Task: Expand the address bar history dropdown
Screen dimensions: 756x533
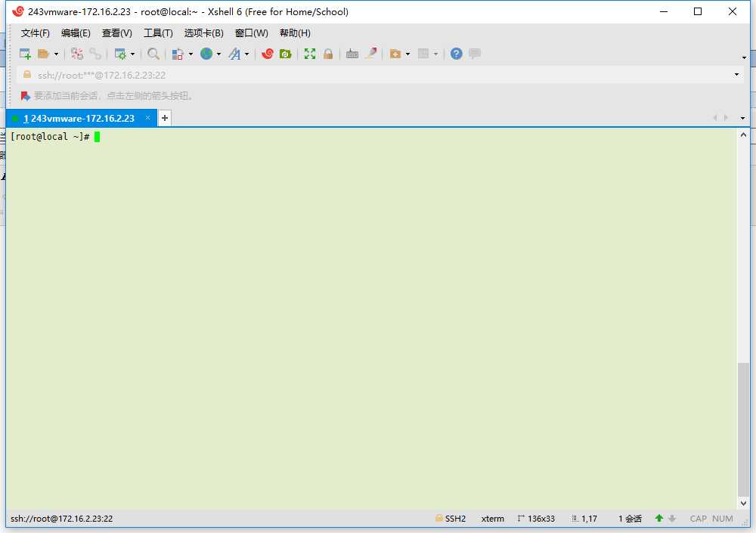Action: click(736, 75)
